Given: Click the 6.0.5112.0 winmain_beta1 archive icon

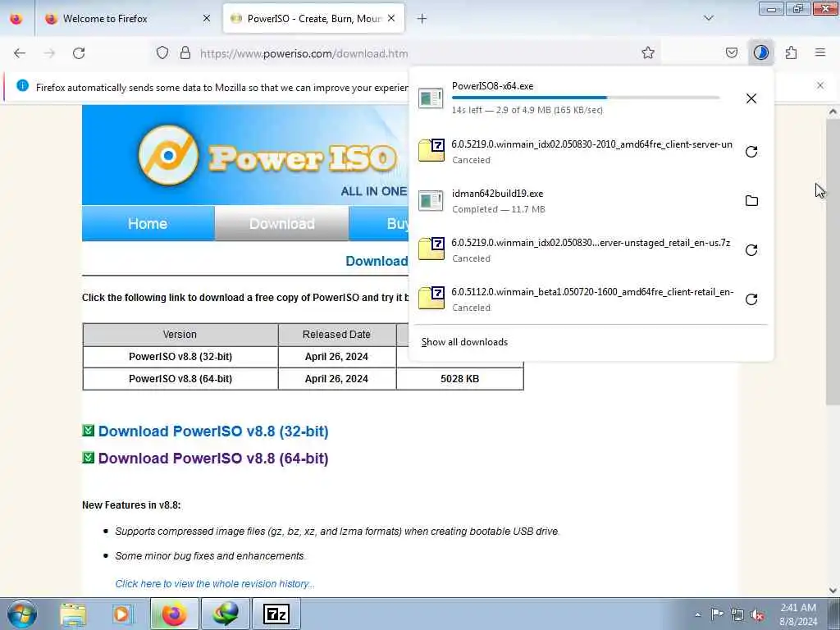Looking at the screenshot, I should [431, 299].
